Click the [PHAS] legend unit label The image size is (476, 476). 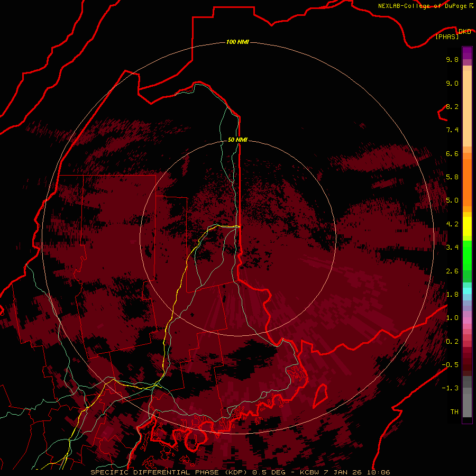click(447, 36)
